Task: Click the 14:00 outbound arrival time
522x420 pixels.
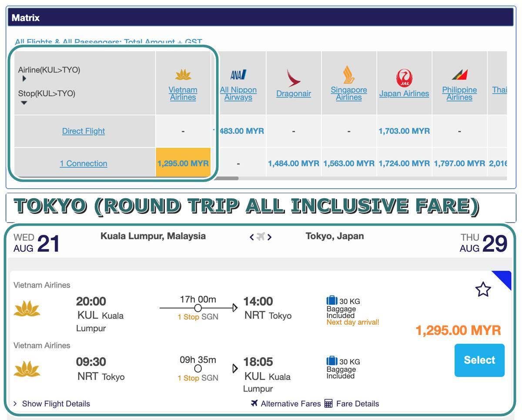Action: (258, 301)
